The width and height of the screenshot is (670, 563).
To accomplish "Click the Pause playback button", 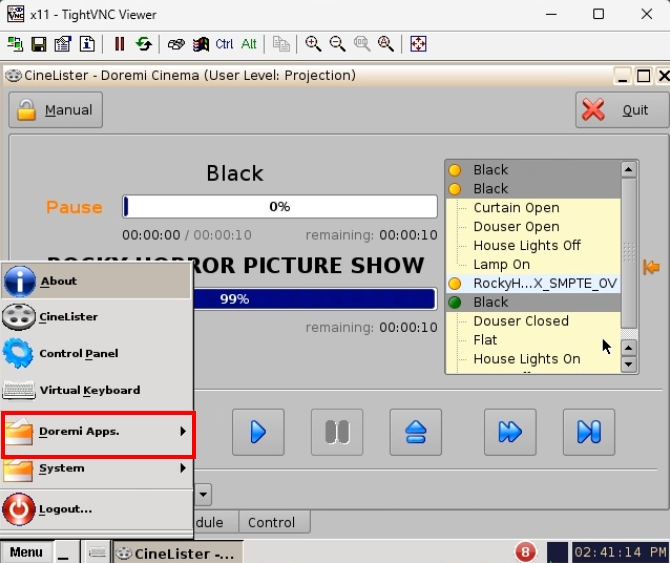I will tap(337, 431).
